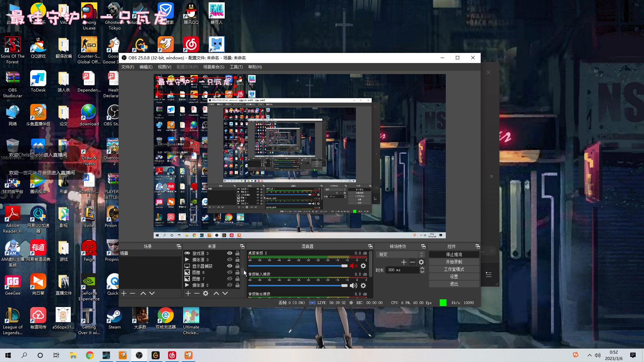Open source properties gear in 来源 panel
644x362 pixels.
206,293
